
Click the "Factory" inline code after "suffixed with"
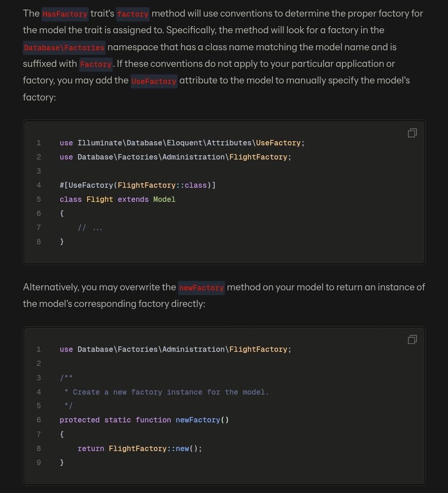click(96, 64)
